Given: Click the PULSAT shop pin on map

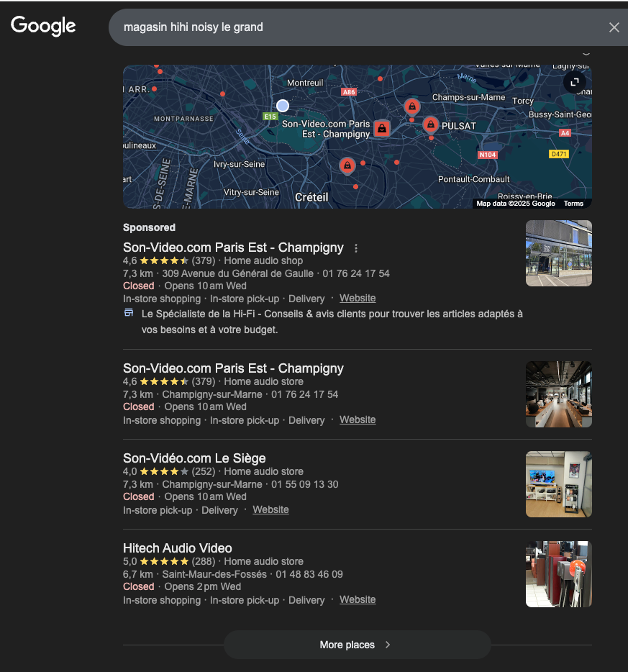Looking at the screenshot, I should tap(430, 124).
